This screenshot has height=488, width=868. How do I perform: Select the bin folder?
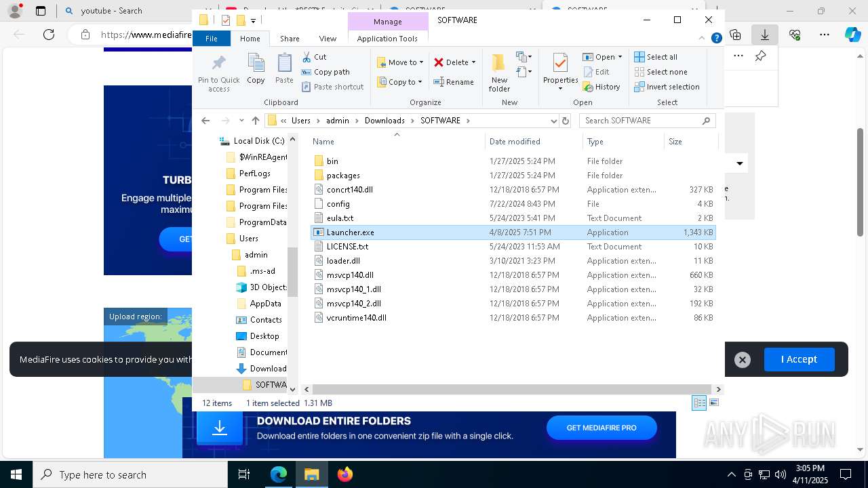click(513, 161)
